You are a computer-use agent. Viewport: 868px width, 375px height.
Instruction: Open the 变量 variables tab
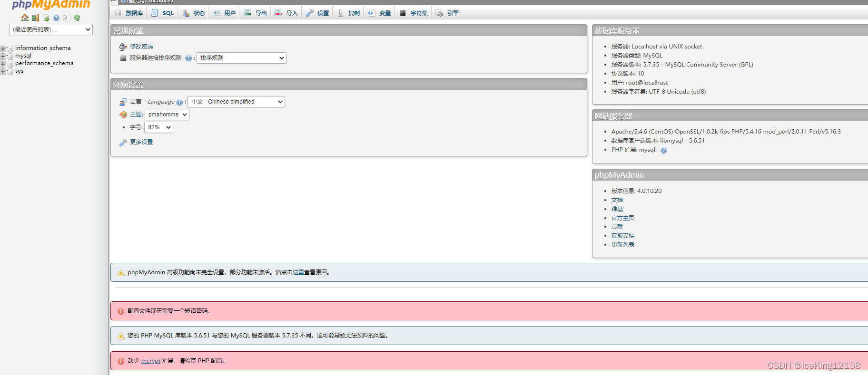379,13
